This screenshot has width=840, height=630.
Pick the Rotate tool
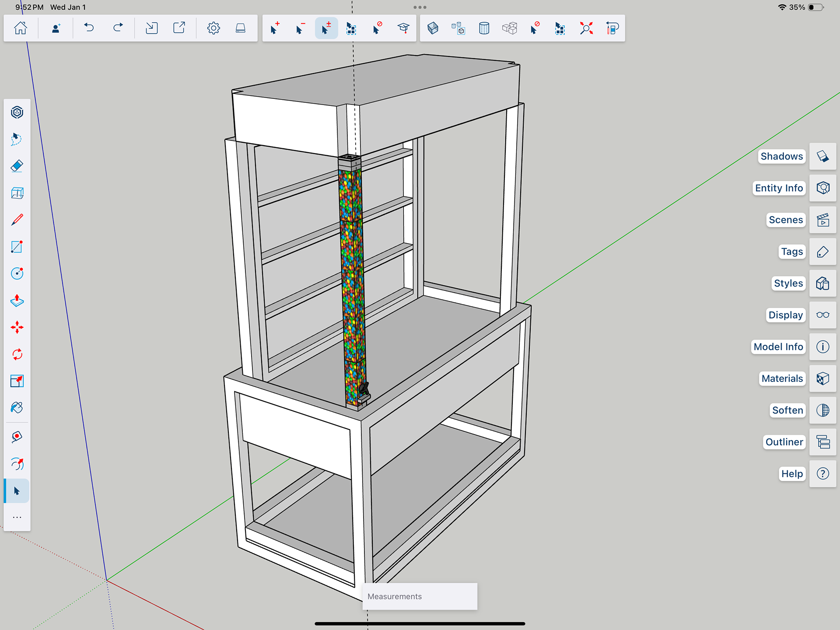click(17, 354)
